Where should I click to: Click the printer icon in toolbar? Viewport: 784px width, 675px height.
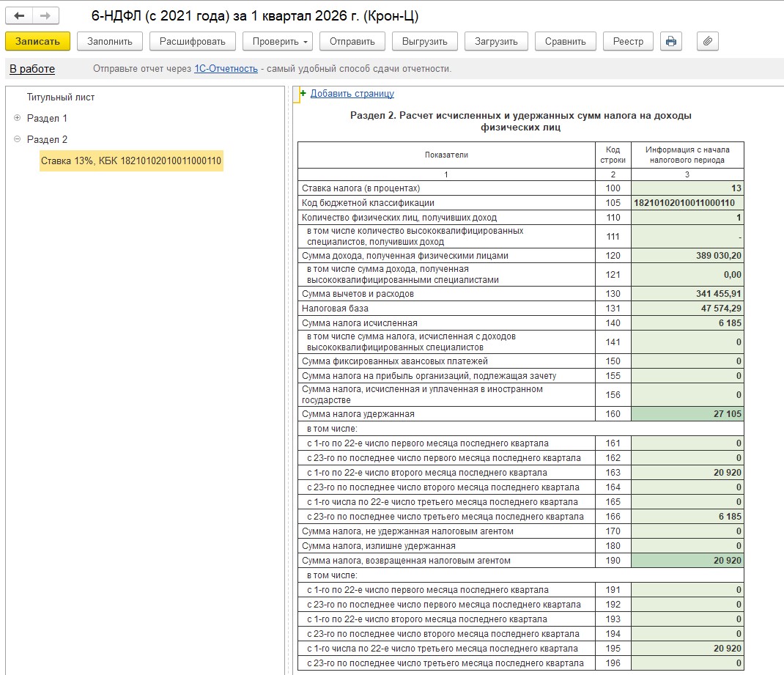pyautogui.click(x=670, y=41)
